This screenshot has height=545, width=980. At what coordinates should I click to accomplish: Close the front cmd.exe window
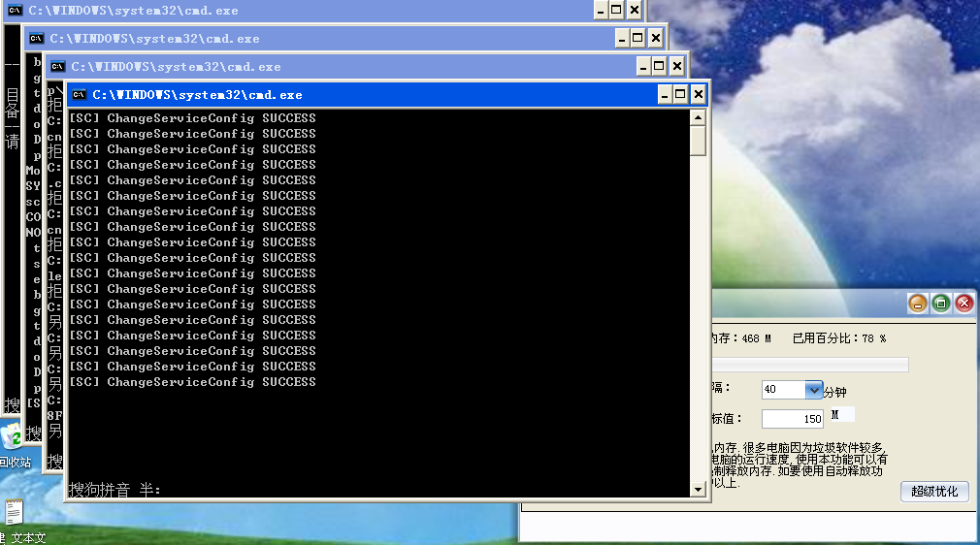point(698,95)
